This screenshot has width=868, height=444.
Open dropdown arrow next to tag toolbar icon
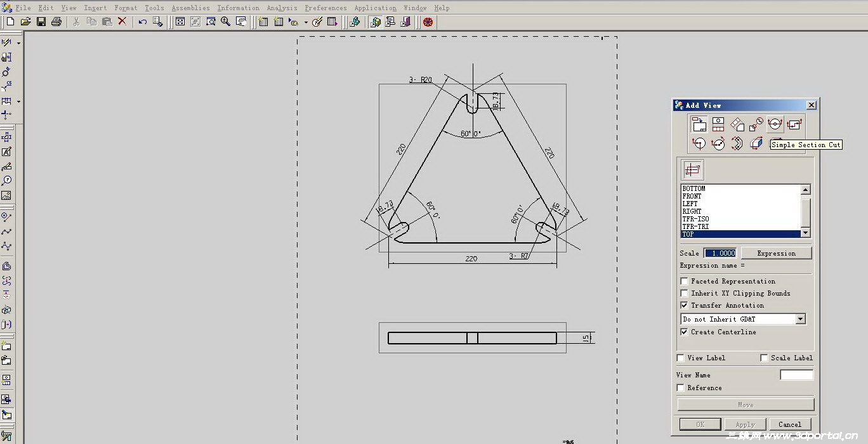(x=306, y=22)
